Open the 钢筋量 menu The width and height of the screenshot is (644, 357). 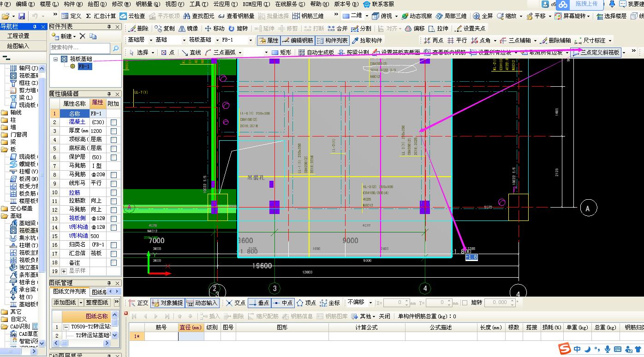tap(148, 4)
